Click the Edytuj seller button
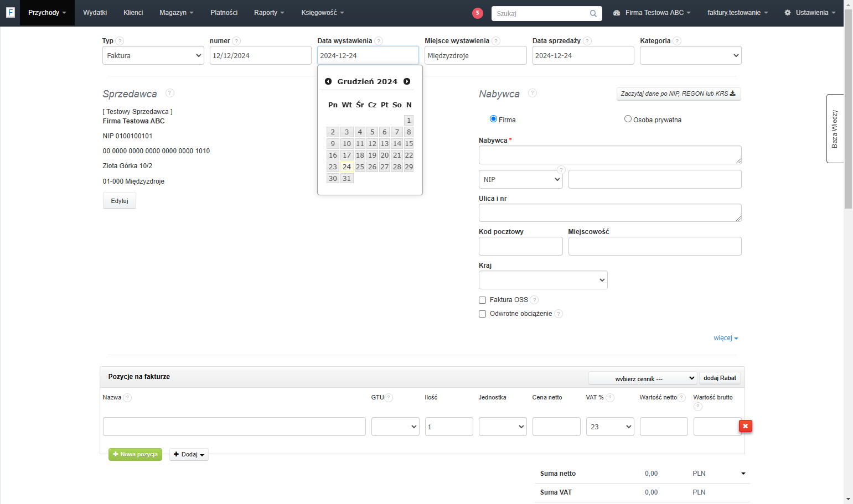The image size is (853, 504). coord(120,201)
